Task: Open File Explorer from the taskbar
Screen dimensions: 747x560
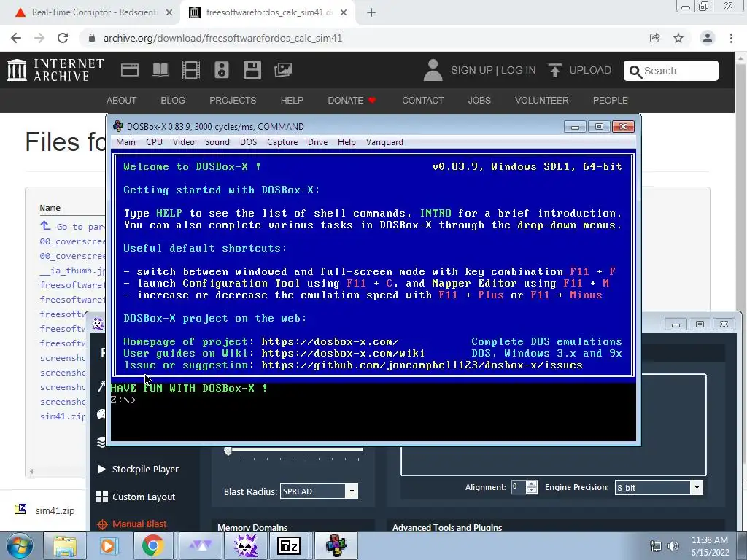Action: pyautogui.click(x=65, y=545)
